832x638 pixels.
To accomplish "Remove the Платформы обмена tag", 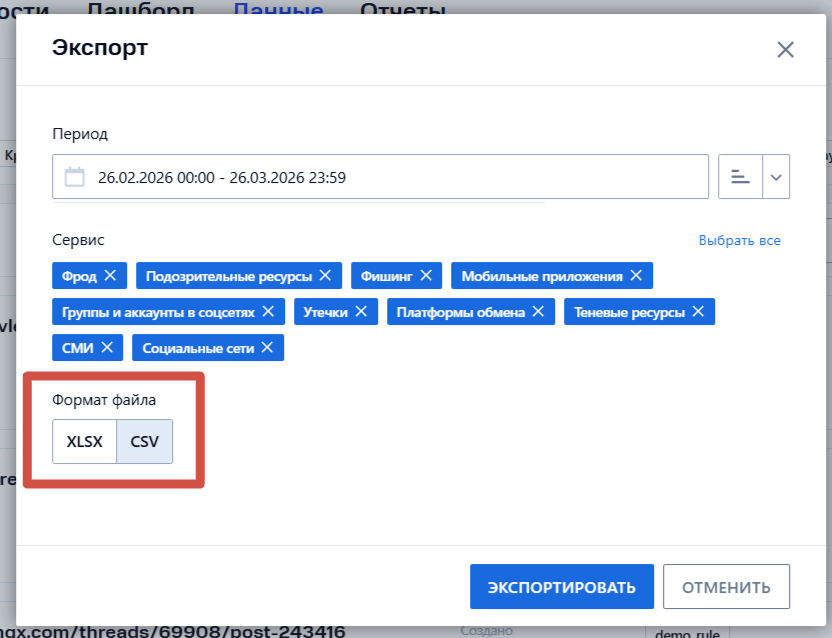I will coord(538,311).
